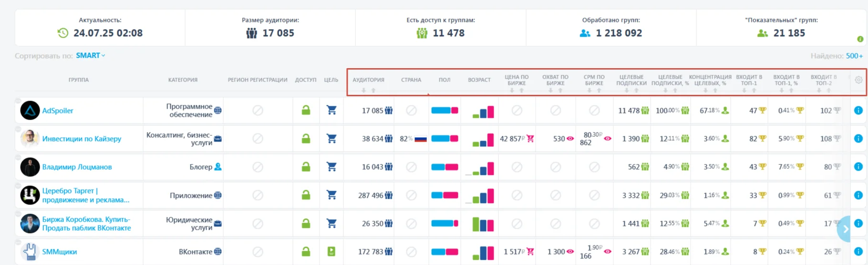Click the audience size people icon

[x=251, y=33]
